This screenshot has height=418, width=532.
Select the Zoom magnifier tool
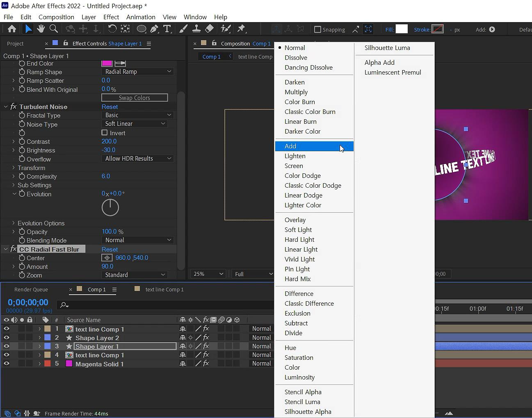pyautogui.click(x=53, y=29)
